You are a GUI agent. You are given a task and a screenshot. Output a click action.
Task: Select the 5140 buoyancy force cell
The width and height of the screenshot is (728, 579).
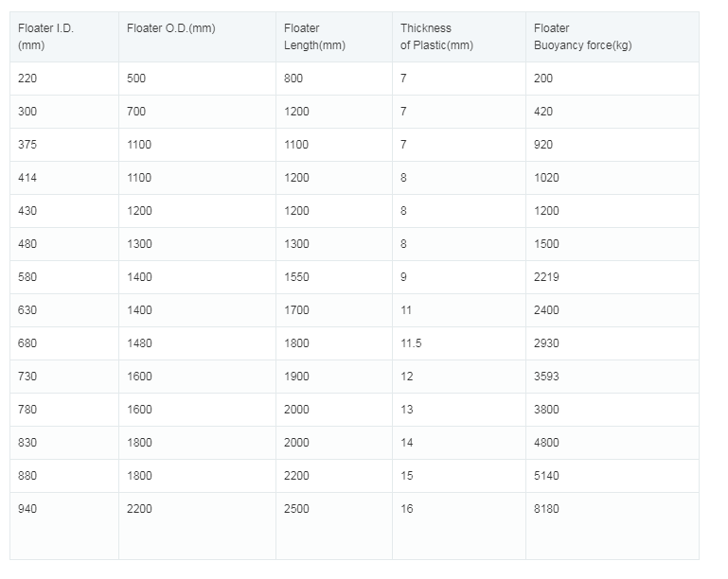546,476
